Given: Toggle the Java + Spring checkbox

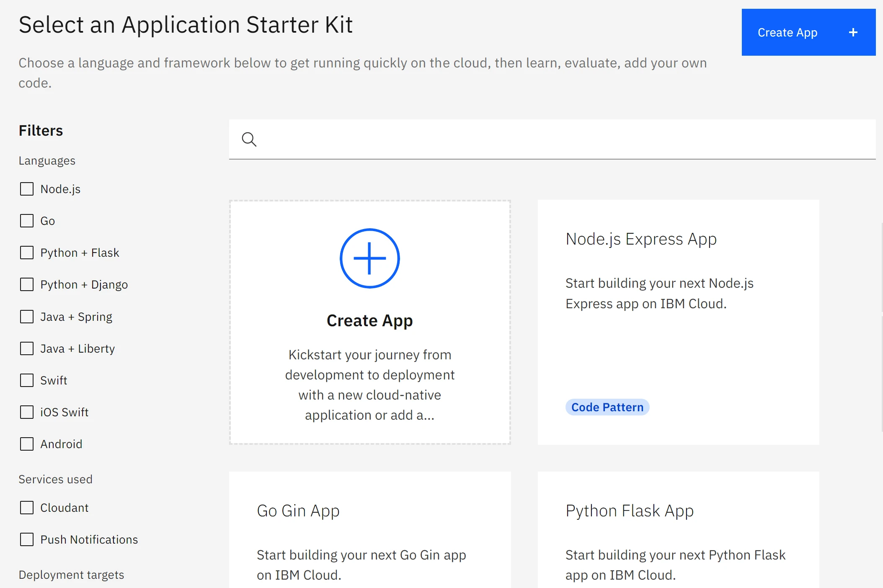Looking at the screenshot, I should pyautogui.click(x=27, y=317).
